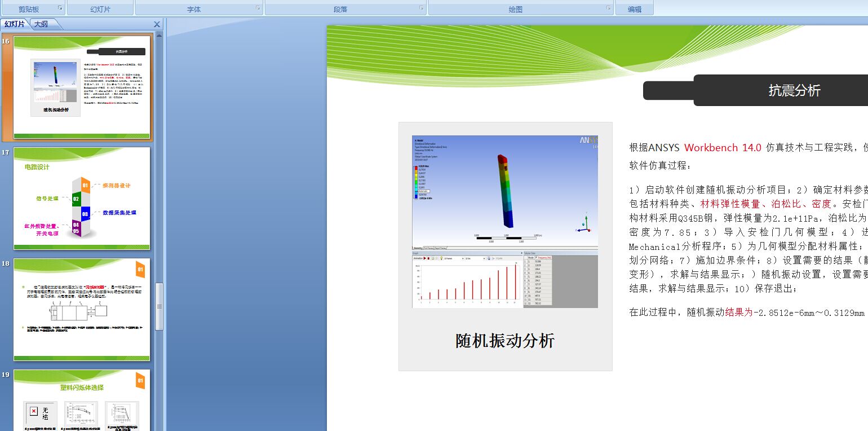The height and width of the screenshot is (431, 868).
Task: Click the Slides (幻灯片) ribbon group label
Action: 100,8
